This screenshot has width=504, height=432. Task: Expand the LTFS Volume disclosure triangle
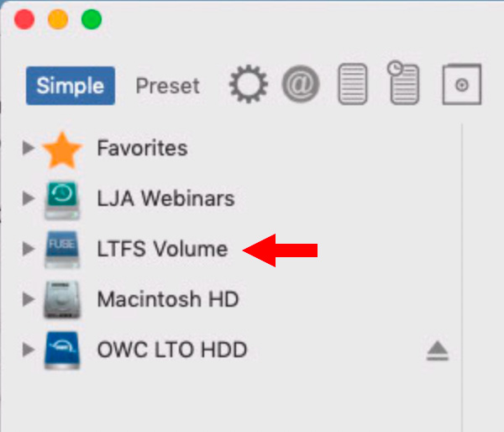pos(29,249)
